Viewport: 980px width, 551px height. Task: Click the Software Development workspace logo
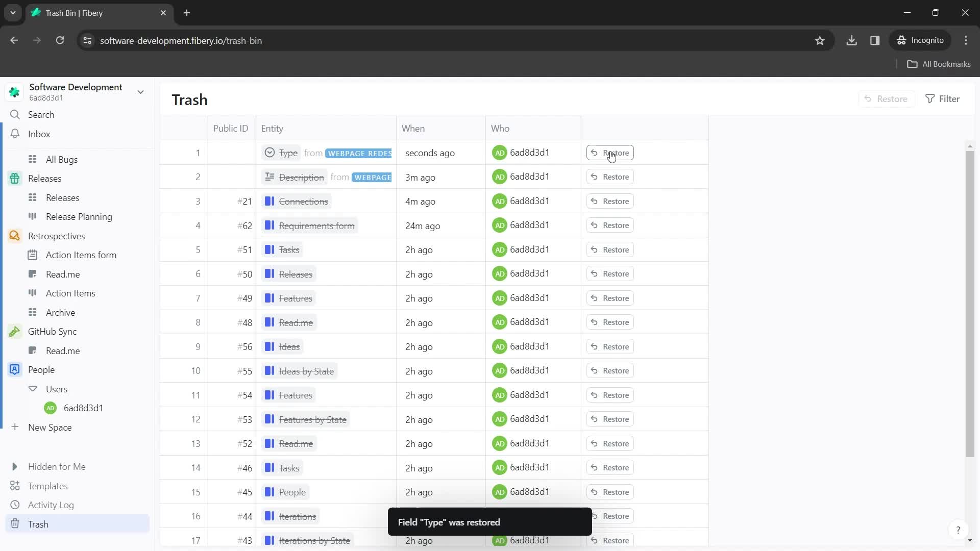(15, 92)
